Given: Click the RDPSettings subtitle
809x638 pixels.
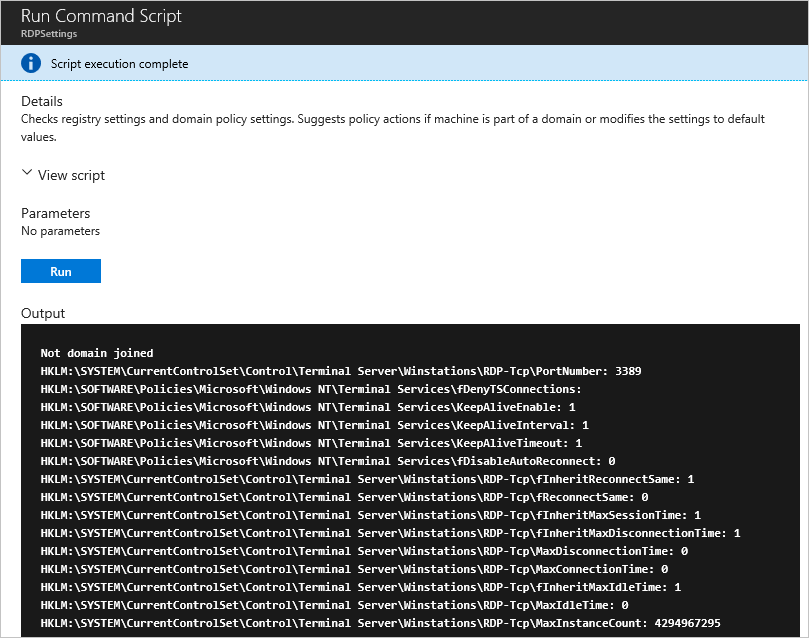Looking at the screenshot, I should pos(48,33).
